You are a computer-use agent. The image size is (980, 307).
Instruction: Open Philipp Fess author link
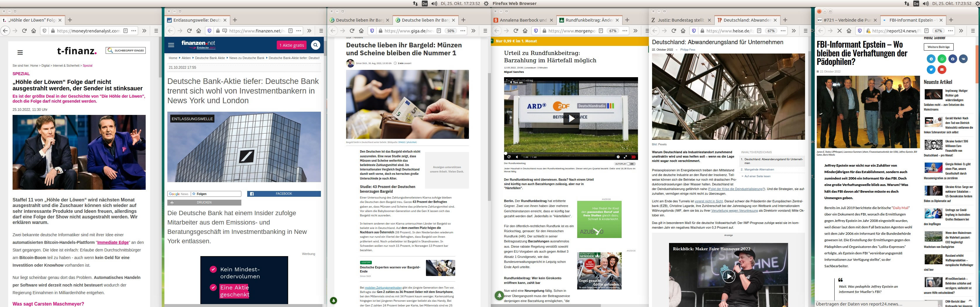(687, 50)
